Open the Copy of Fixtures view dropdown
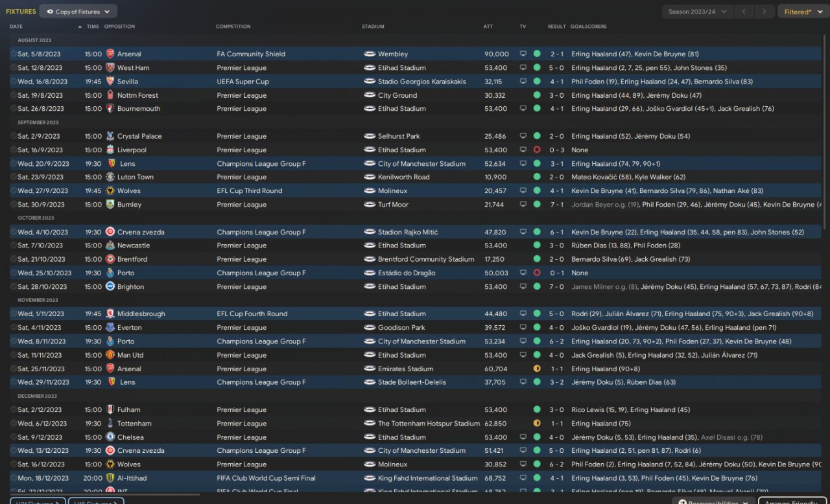This screenshot has height=504, width=830. tap(78, 12)
